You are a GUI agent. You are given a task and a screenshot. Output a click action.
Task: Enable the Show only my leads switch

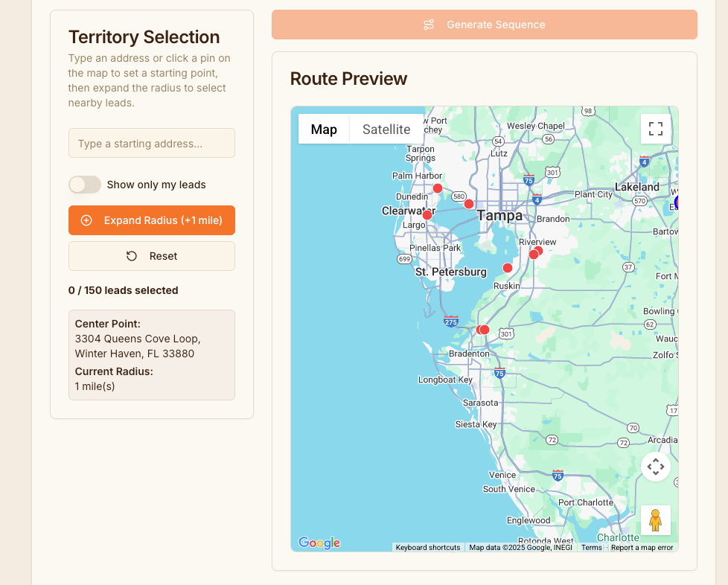tap(85, 185)
